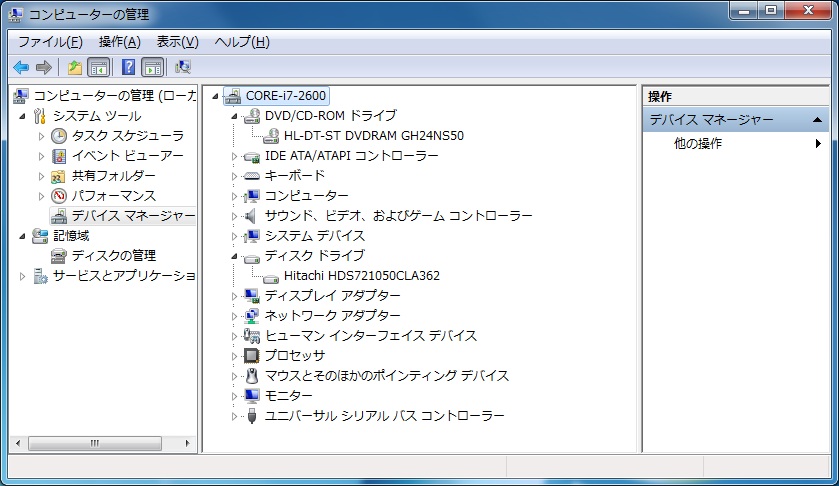Viewport: 839px width, 486px height.
Task: Click the ディスク ドライブ category icon
Action: pos(251,257)
